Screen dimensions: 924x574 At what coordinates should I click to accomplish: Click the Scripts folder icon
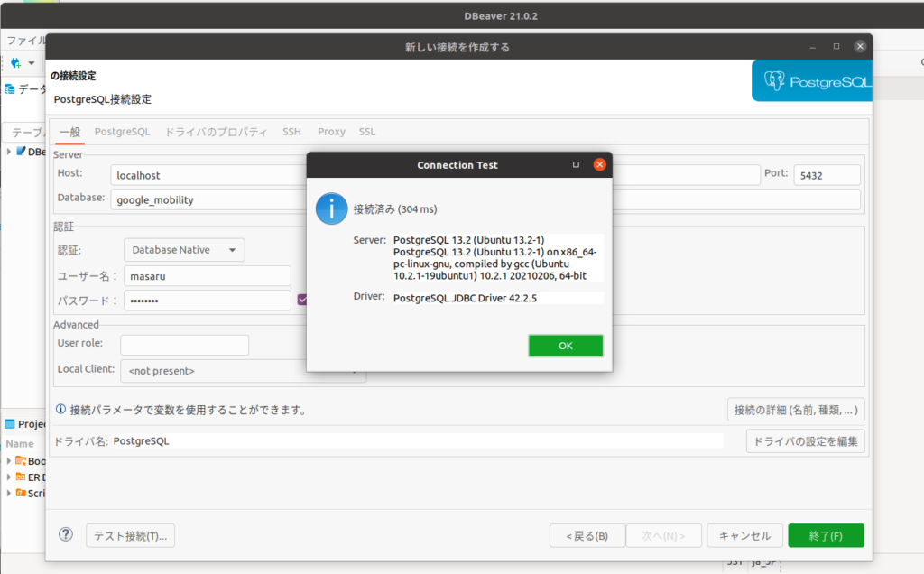[21, 493]
